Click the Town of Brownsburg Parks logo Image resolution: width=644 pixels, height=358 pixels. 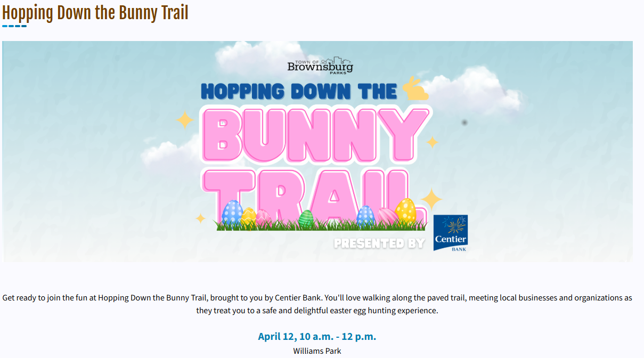[x=320, y=65]
